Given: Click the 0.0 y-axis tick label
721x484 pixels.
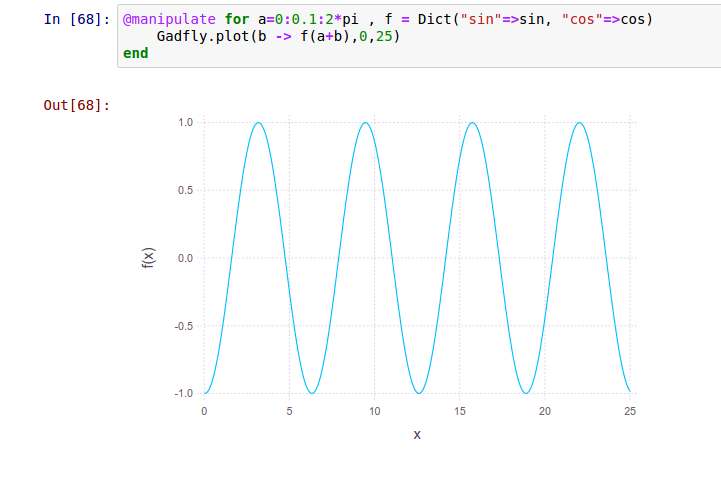Looking at the screenshot, I should [x=184, y=258].
